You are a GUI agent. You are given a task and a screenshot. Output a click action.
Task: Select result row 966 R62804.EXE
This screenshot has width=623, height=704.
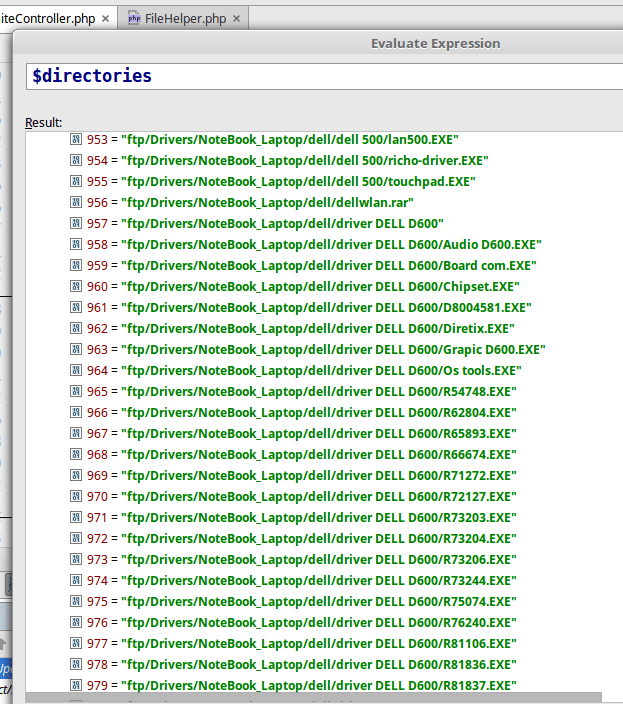(x=293, y=413)
